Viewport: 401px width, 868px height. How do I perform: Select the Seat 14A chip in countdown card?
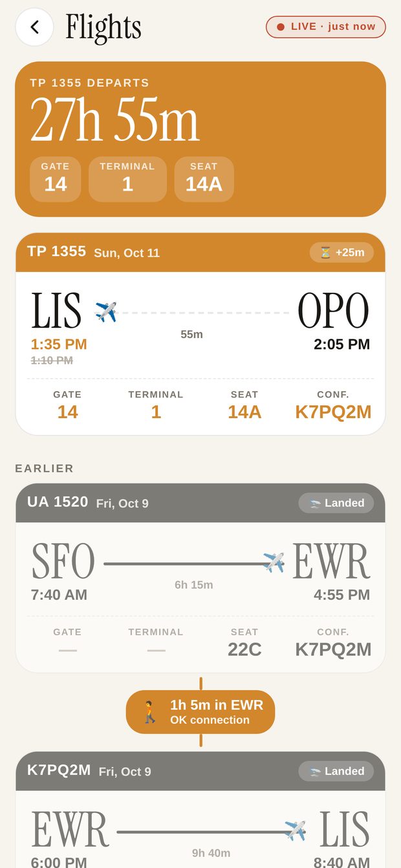(x=204, y=179)
